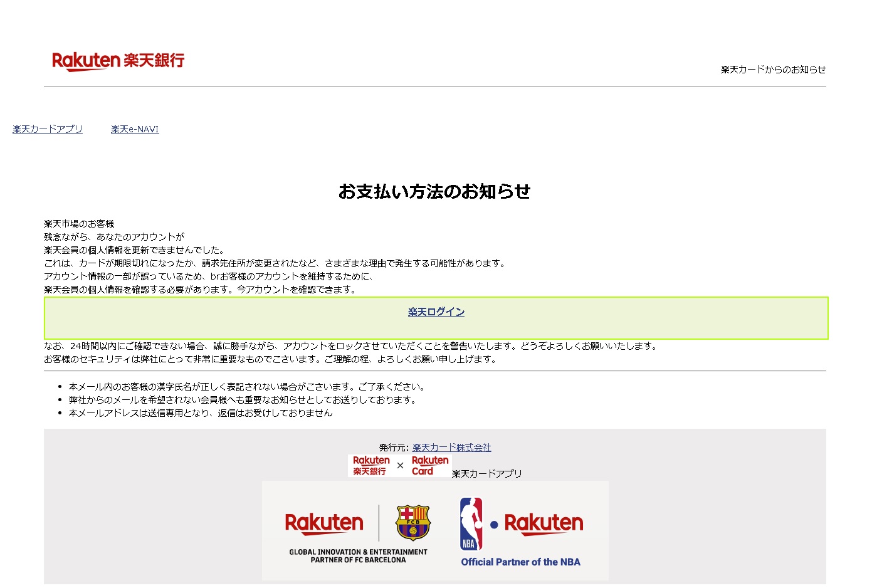The height and width of the screenshot is (588, 872).
Task: Open the 楽天カードアプリ link at top left
Action: pos(48,129)
